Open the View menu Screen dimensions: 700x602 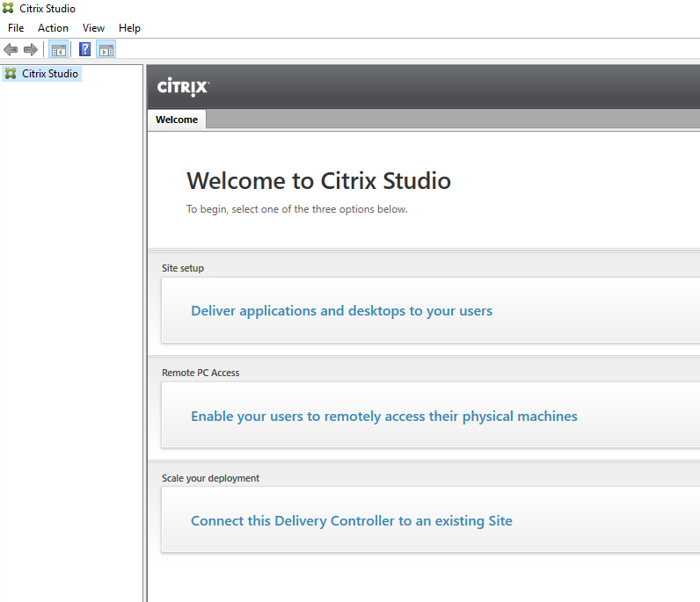pos(93,28)
